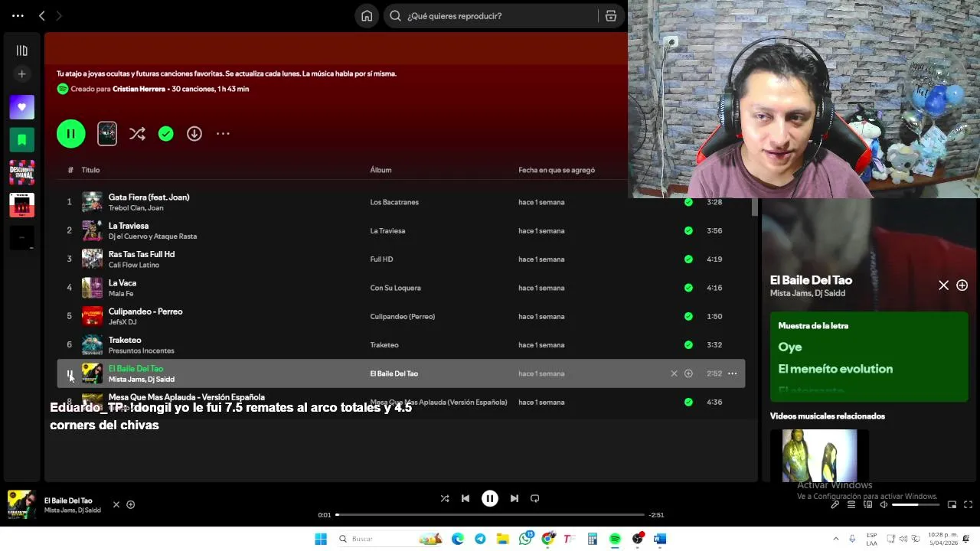The height and width of the screenshot is (551, 980).
Task: Toggle saved checkmark for Gata Fiera
Action: tap(688, 202)
